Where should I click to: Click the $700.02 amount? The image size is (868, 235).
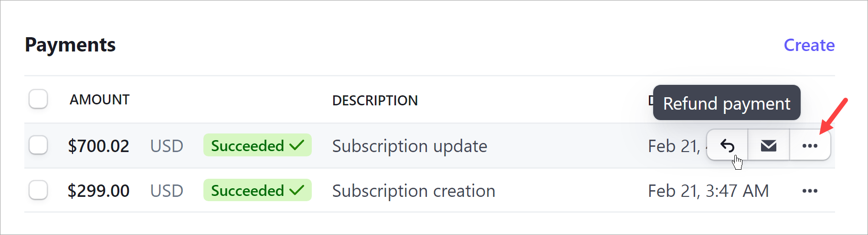98,146
